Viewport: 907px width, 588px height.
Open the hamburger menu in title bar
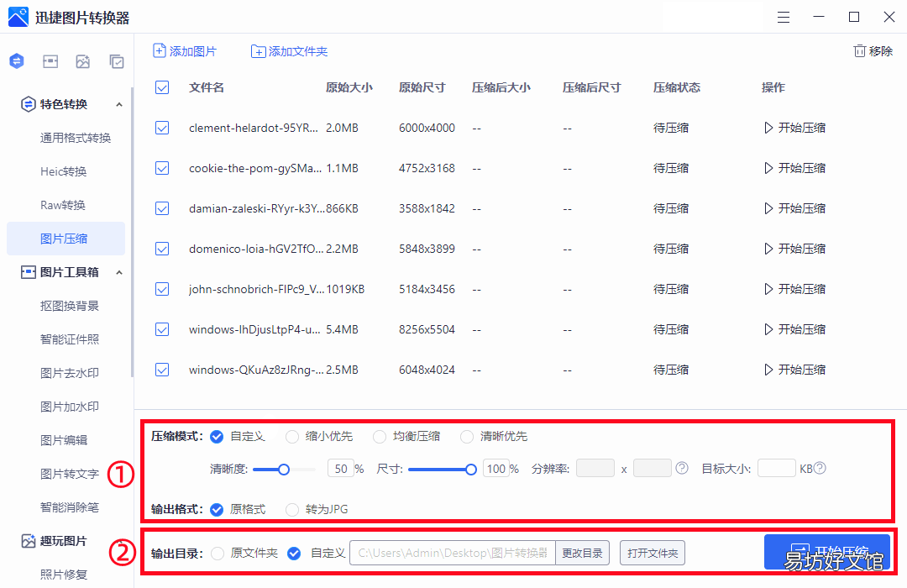click(784, 18)
